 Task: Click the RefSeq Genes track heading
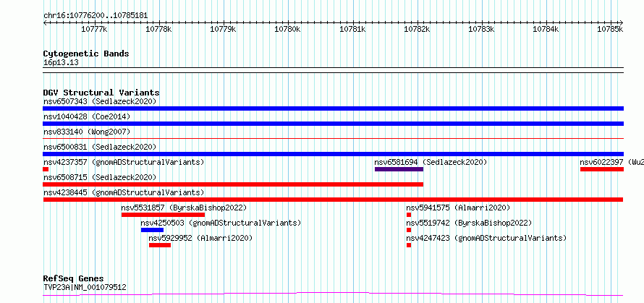(x=74, y=279)
